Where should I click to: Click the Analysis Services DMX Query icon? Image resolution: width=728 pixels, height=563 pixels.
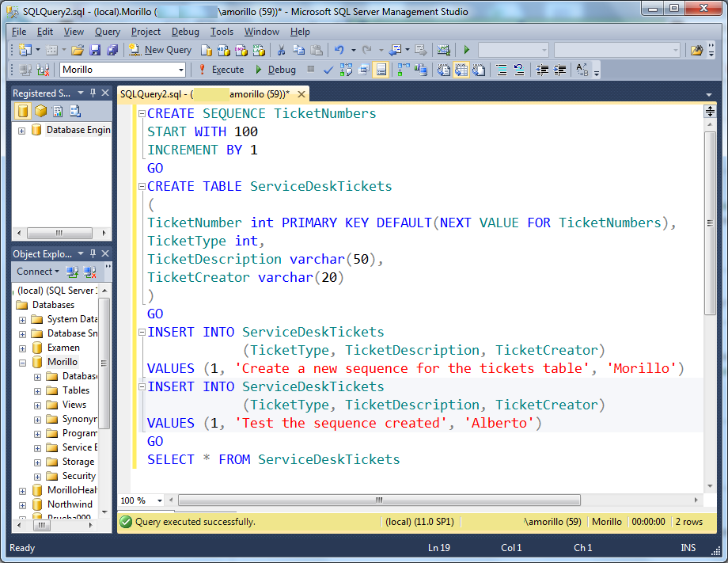click(241, 50)
